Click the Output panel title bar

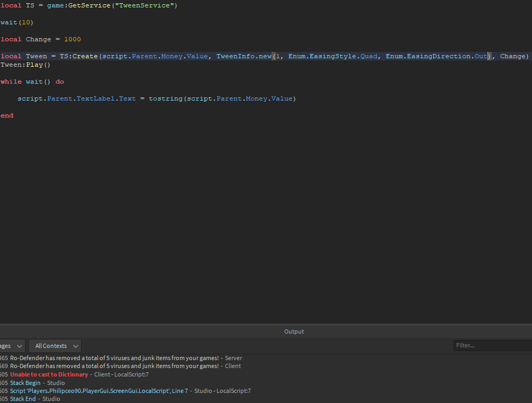[x=294, y=332]
